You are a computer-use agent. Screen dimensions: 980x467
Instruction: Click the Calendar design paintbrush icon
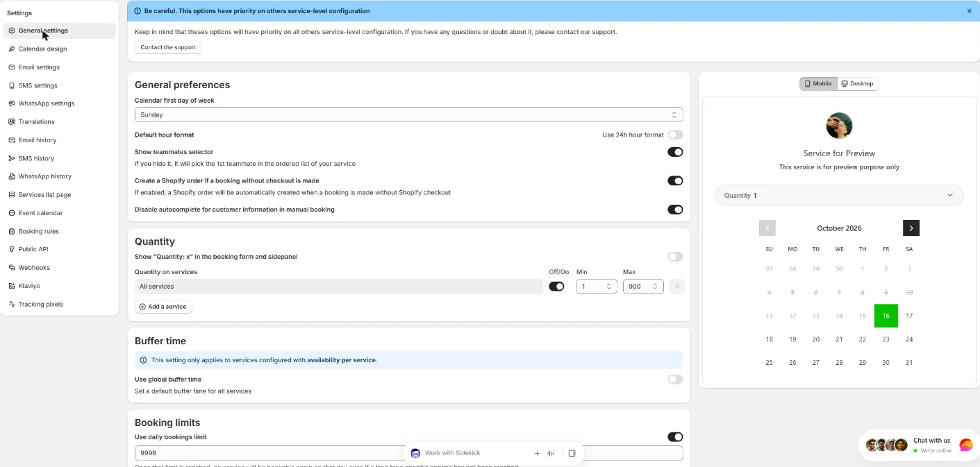click(x=12, y=49)
